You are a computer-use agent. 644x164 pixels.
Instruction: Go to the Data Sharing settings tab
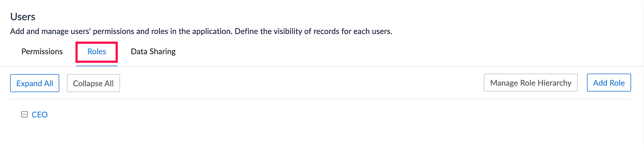(x=153, y=51)
